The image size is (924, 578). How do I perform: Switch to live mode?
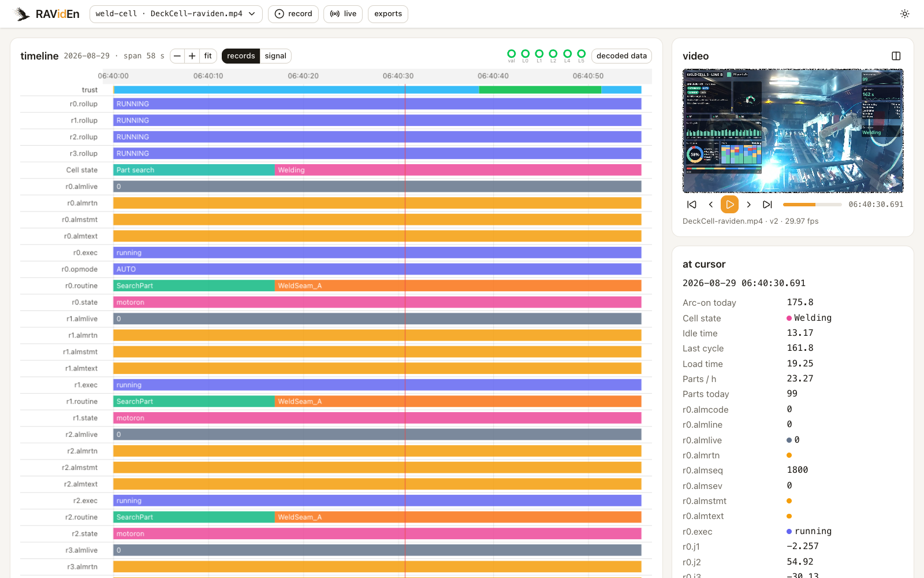[343, 14]
